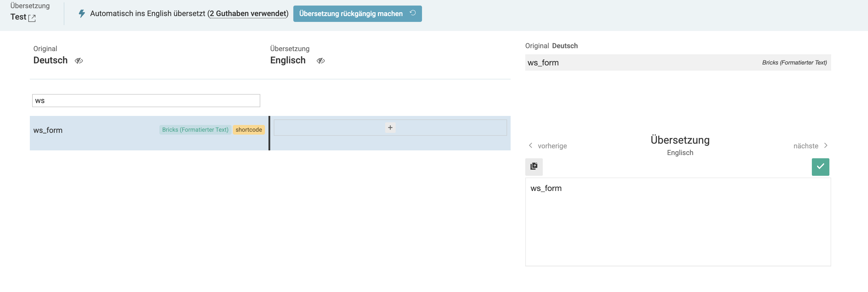Image resolution: width=868 pixels, height=292 pixels.
Task: Click the original ws_form text in right panel
Action: coord(543,62)
